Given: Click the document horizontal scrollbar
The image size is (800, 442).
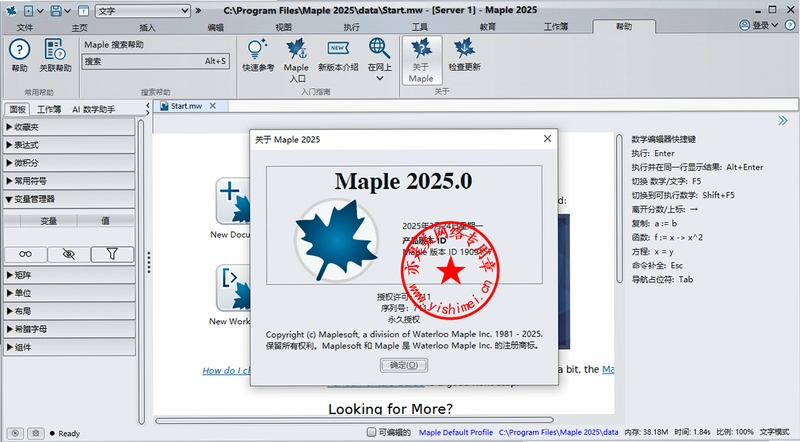Looking at the screenshot, I should pyautogui.click(x=355, y=421).
